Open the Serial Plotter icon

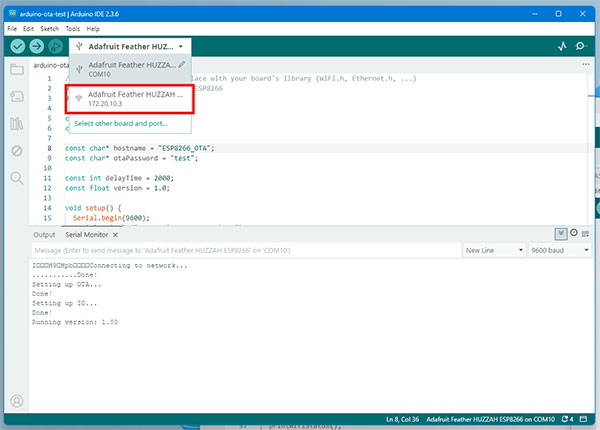(x=562, y=46)
